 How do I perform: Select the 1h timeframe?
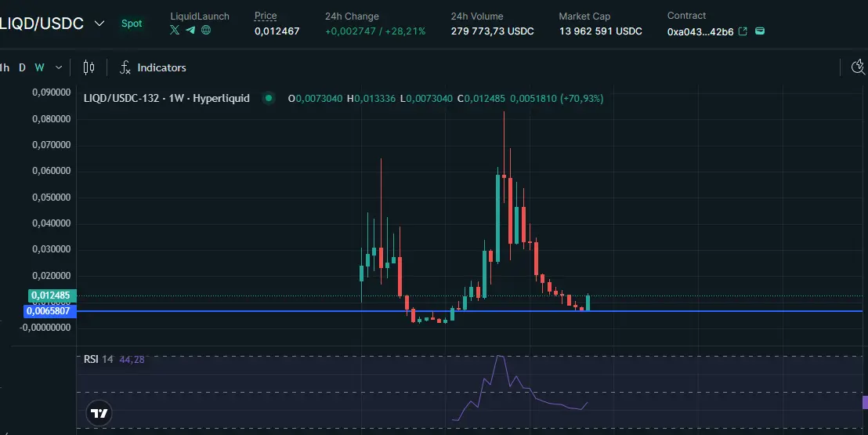[x=5, y=67]
